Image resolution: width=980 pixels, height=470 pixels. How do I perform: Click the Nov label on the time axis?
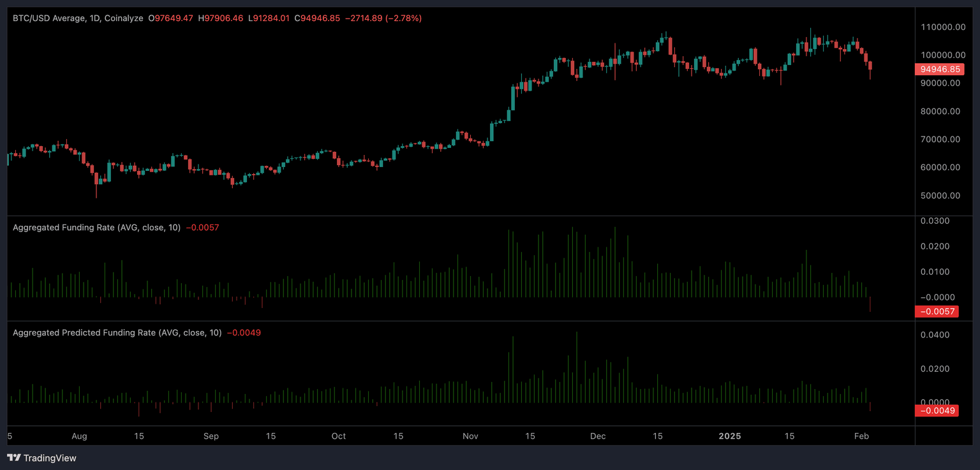pos(470,436)
